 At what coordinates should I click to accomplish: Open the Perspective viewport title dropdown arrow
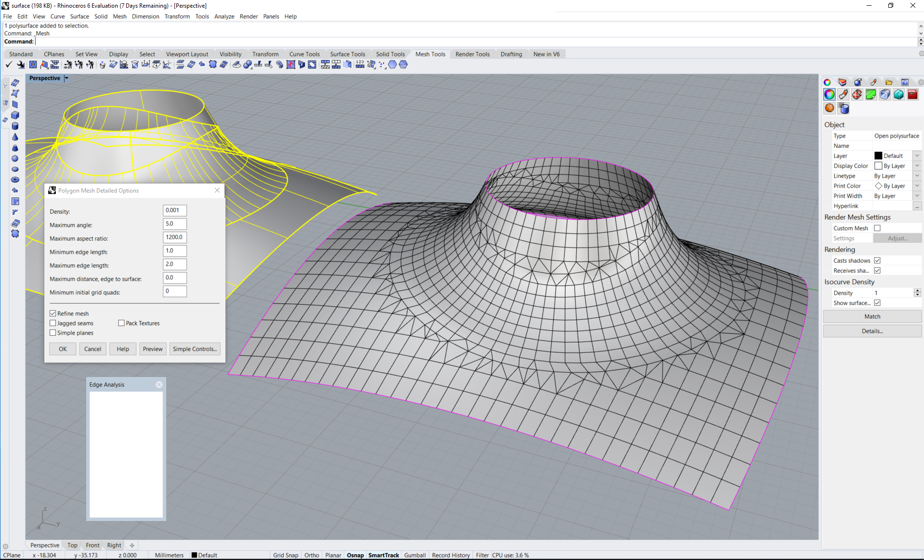pyautogui.click(x=66, y=78)
